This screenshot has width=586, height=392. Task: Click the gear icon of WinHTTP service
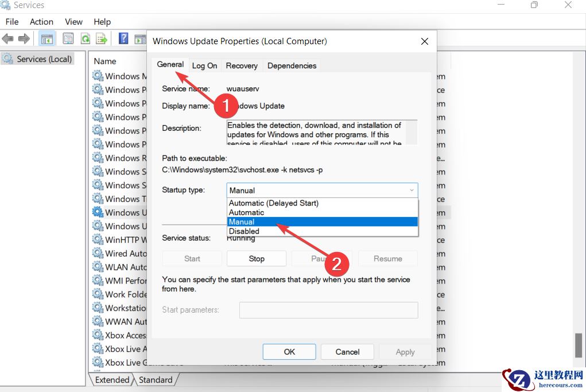coord(98,239)
